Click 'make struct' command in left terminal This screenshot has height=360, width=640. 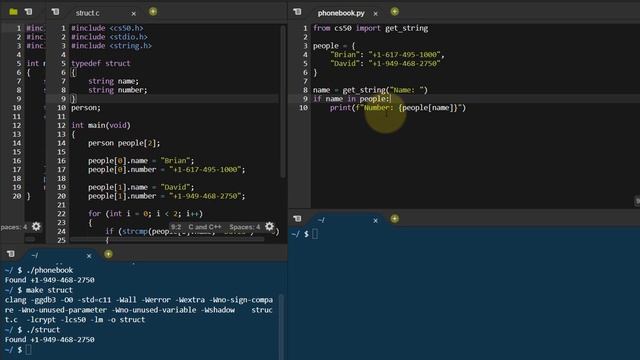[49, 290]
